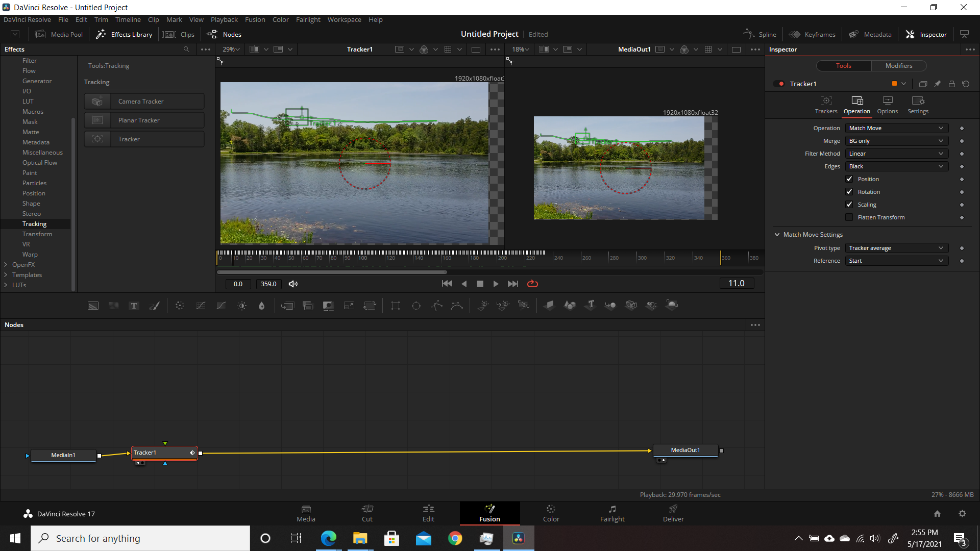Open the Filter Method dropdown
Screen dimensions: 980x551
tap(897, 154)
